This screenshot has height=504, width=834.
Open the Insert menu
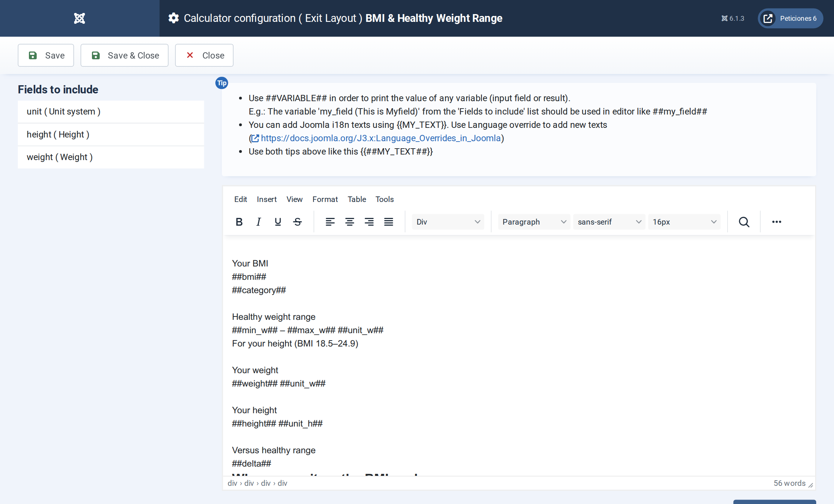pos(267,199)
